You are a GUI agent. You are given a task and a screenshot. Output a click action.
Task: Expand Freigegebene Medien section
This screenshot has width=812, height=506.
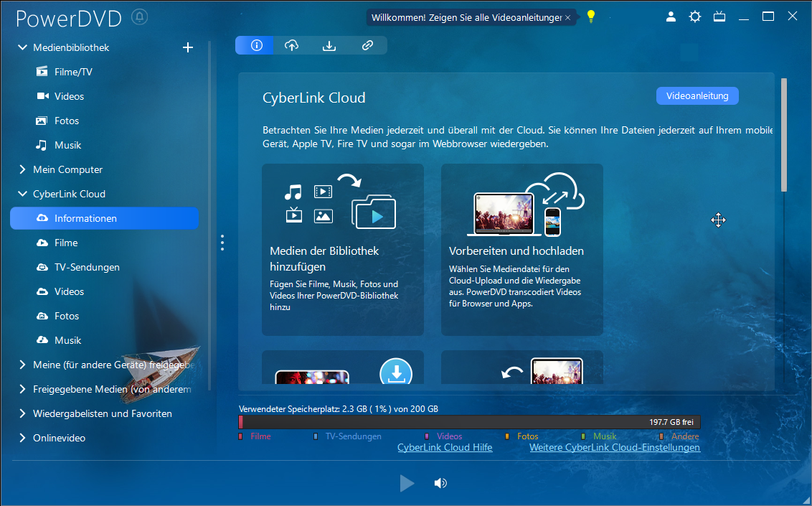point(22,389)
